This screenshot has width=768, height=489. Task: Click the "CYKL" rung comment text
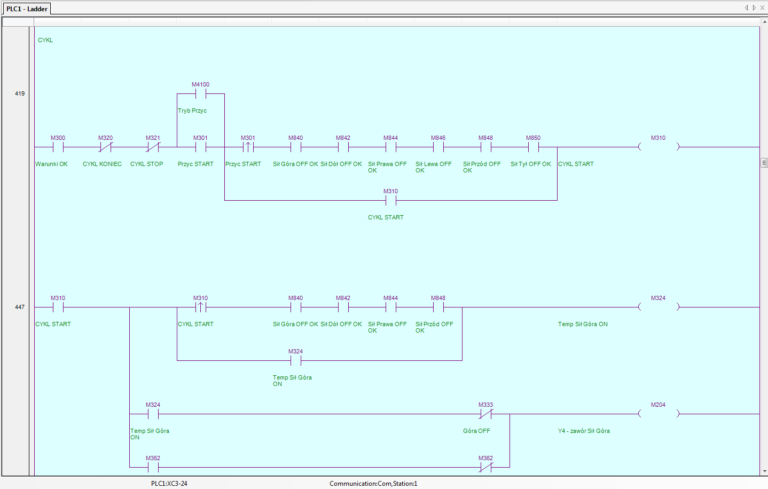click(45, 40)
